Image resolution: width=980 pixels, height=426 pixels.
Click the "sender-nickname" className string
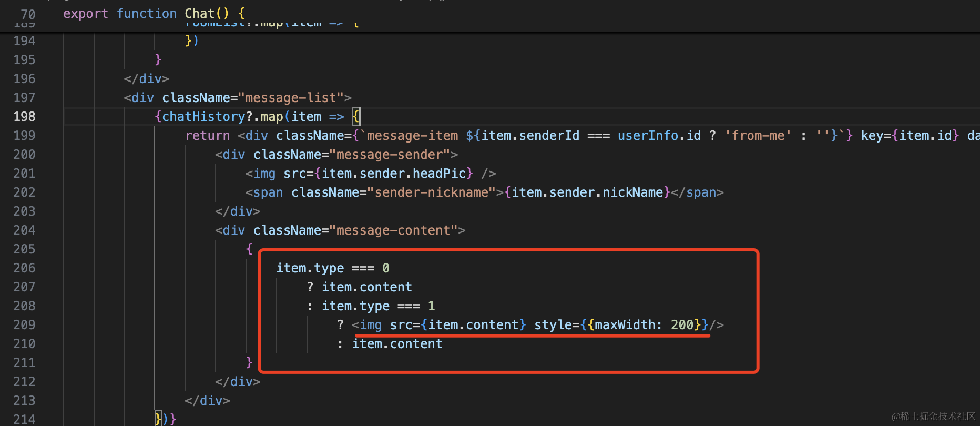coord(431,192)
